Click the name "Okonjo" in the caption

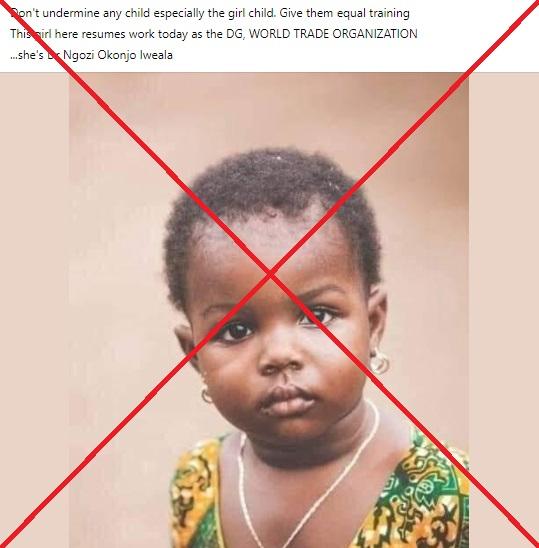click(x=117, y=55)
